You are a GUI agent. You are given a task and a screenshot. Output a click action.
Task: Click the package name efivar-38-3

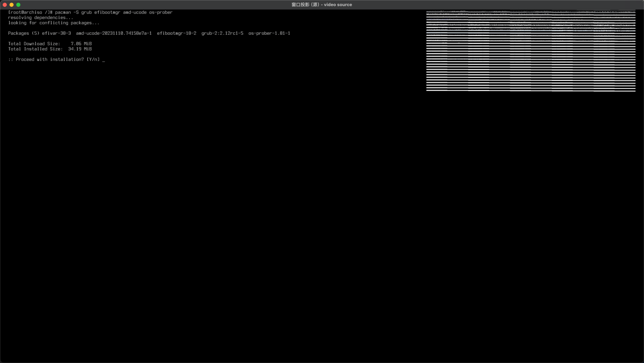[56, 33]
